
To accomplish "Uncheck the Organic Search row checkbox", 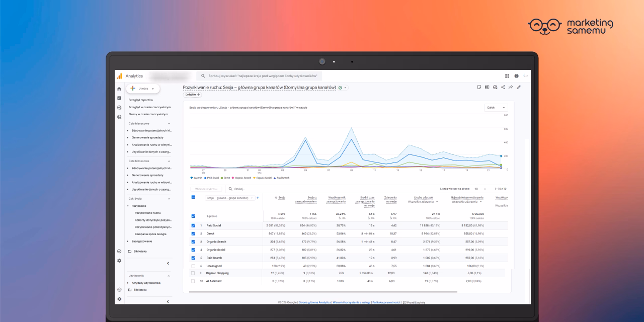I will [x=193, y=242].
